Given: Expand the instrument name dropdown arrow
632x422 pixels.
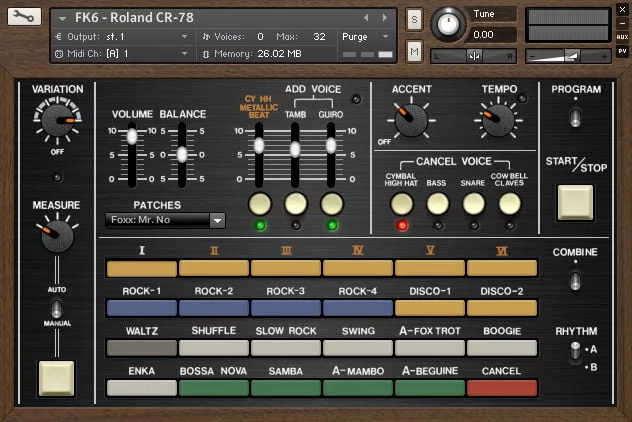Looking at the screenshot, I should click(62, 19).
